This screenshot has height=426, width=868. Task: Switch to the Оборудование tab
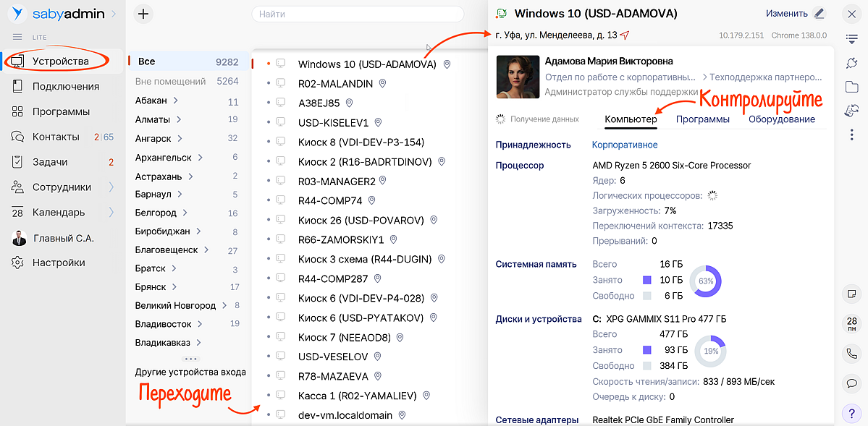(x=781, y=119)
